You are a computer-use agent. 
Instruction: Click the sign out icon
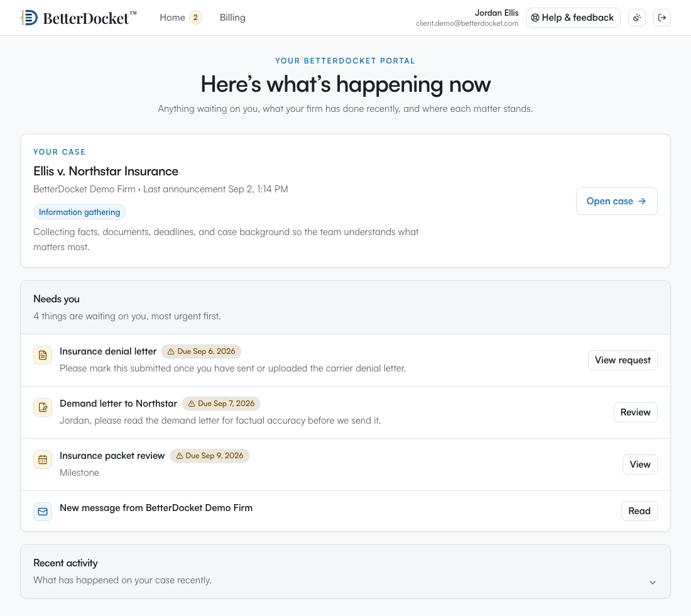pyautogui.click(x=661, y=18)
